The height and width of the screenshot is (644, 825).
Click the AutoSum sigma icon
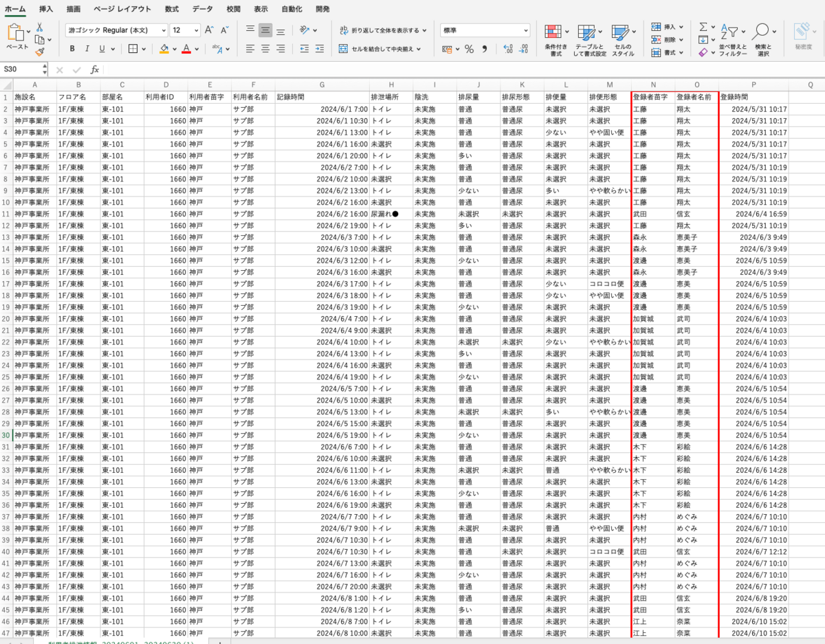click(x=703, y=27)
